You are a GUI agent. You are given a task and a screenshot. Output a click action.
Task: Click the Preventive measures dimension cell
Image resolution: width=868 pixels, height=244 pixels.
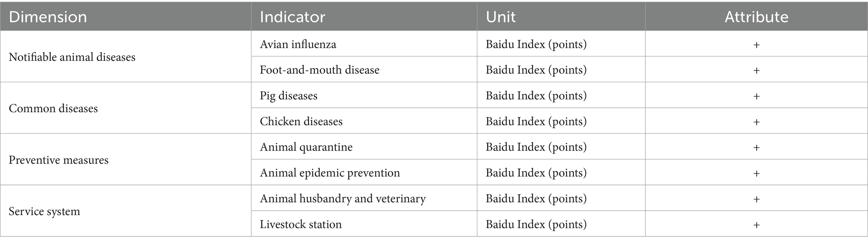coord(59,160)
